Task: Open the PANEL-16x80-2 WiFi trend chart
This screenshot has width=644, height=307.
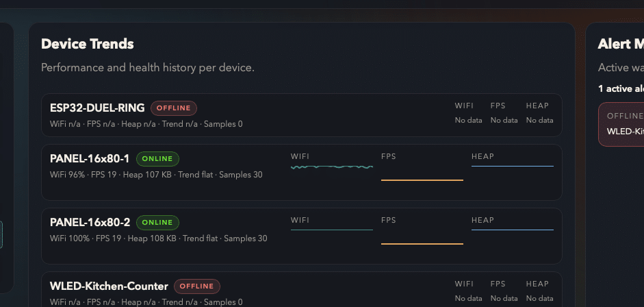Action: [x=332, y=230]
